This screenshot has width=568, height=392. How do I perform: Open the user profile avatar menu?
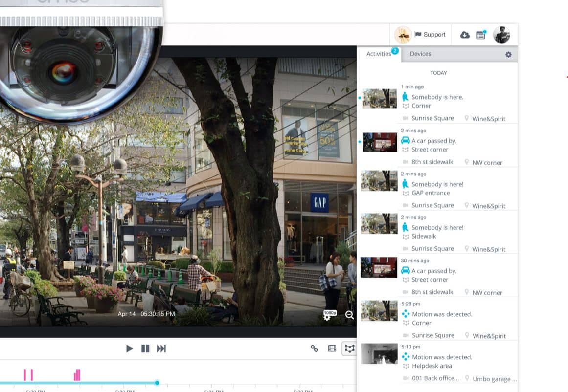pyautogui.click(x=501, y=35)
